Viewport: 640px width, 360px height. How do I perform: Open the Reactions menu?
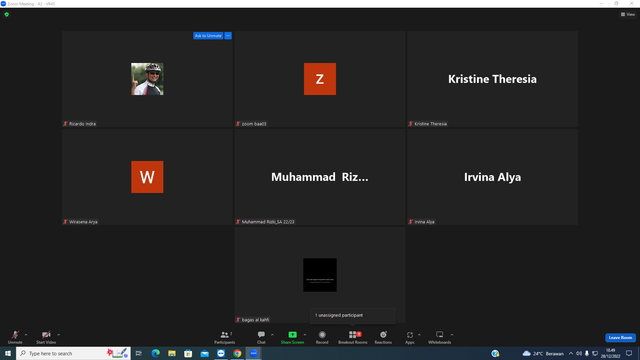(x=383, y=337)
